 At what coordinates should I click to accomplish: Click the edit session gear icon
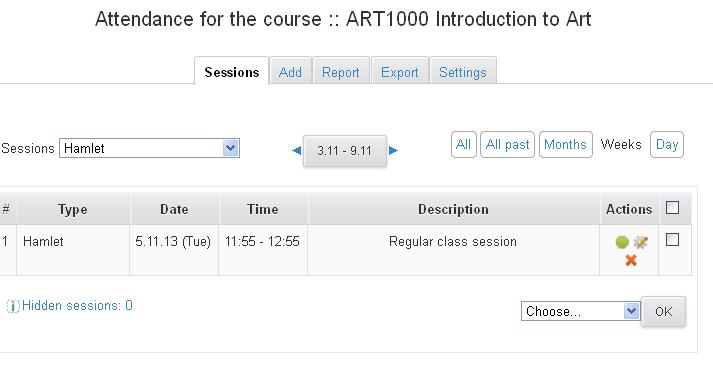640,242
